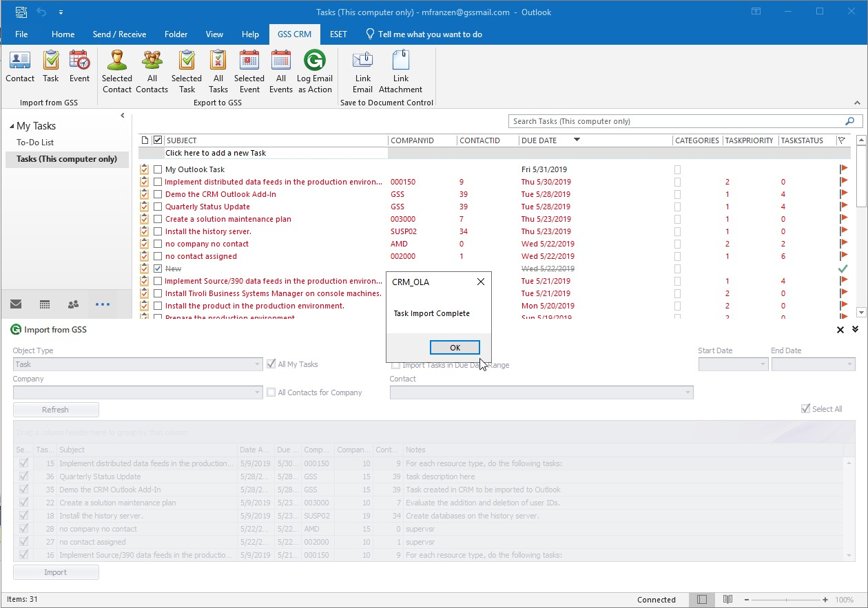Image resolution: width=868 pixels, height=608 pixels.
Task: Open the End Date picker
Action: click(x=849, y=364)
